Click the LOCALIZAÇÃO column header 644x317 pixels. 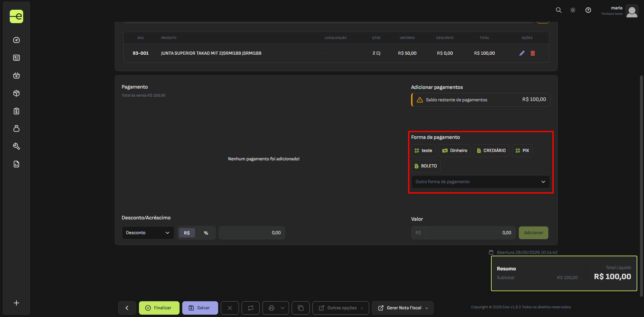pos(336,38)
